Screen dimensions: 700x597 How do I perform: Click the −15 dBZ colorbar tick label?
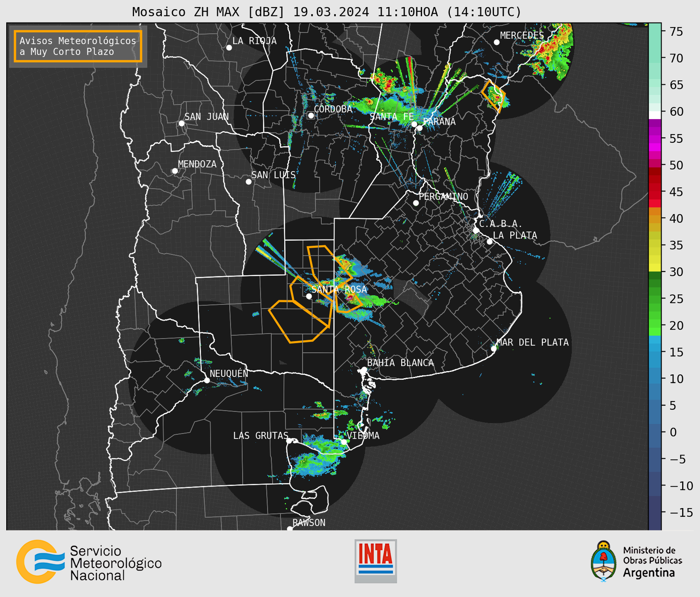point(680,512)
